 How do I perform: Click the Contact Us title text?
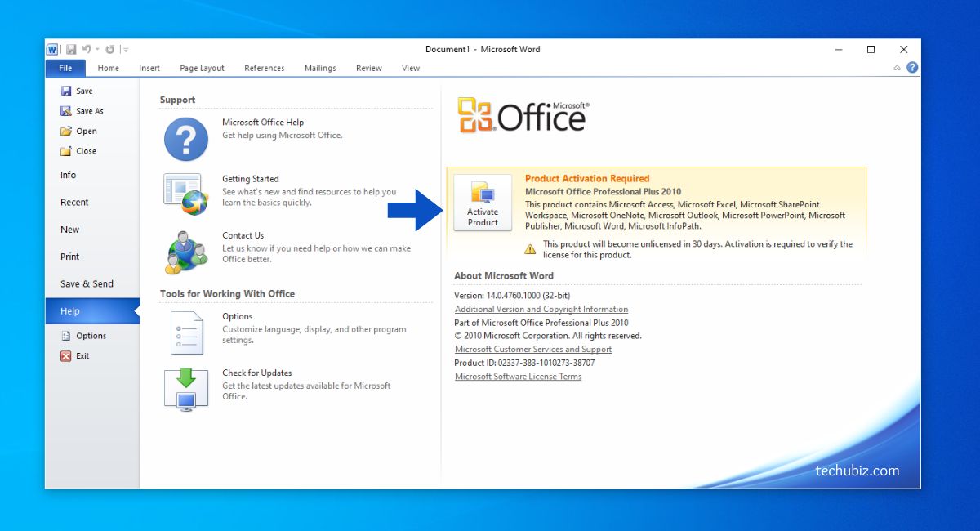pos(243,235)
